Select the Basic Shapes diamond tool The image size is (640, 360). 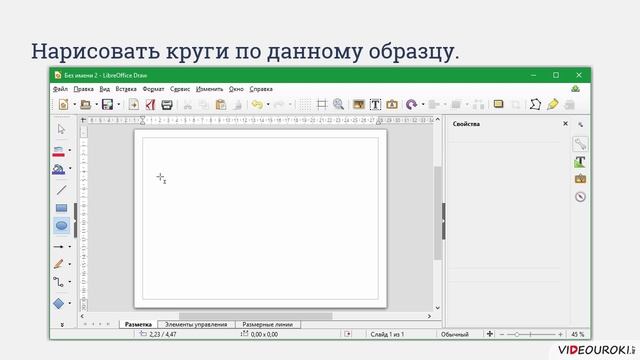(x=58, y=303)
